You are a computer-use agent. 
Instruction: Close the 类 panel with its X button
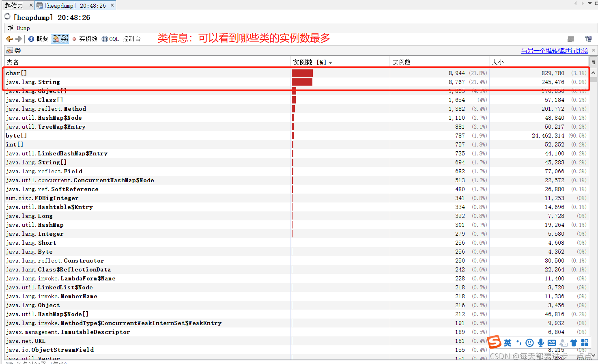coord(594,50)
